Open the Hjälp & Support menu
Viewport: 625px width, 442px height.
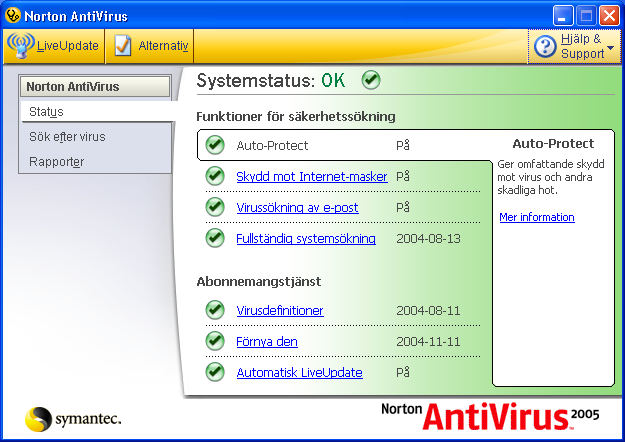[574, 46]
